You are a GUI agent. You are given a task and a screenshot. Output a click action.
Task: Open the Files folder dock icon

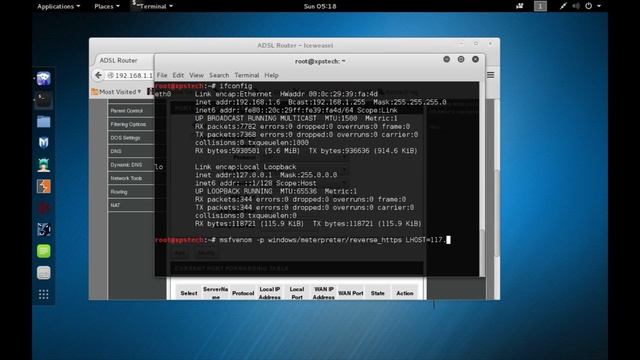(44, 122)
